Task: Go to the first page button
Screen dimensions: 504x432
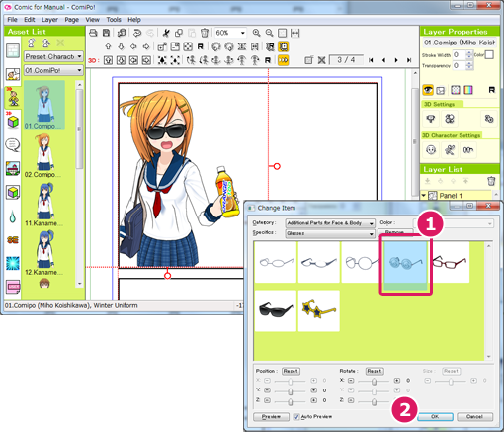Action: point(371,60)
